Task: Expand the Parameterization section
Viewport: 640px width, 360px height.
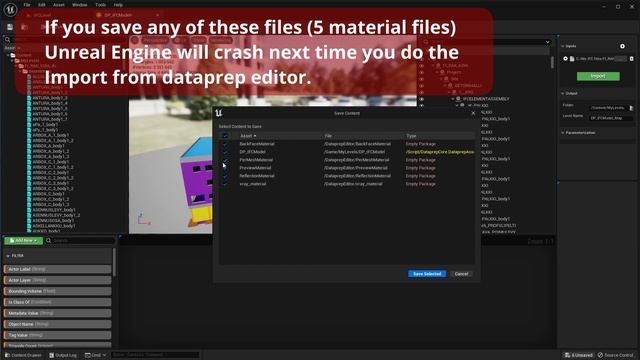Action: click(x=563, y=133)
